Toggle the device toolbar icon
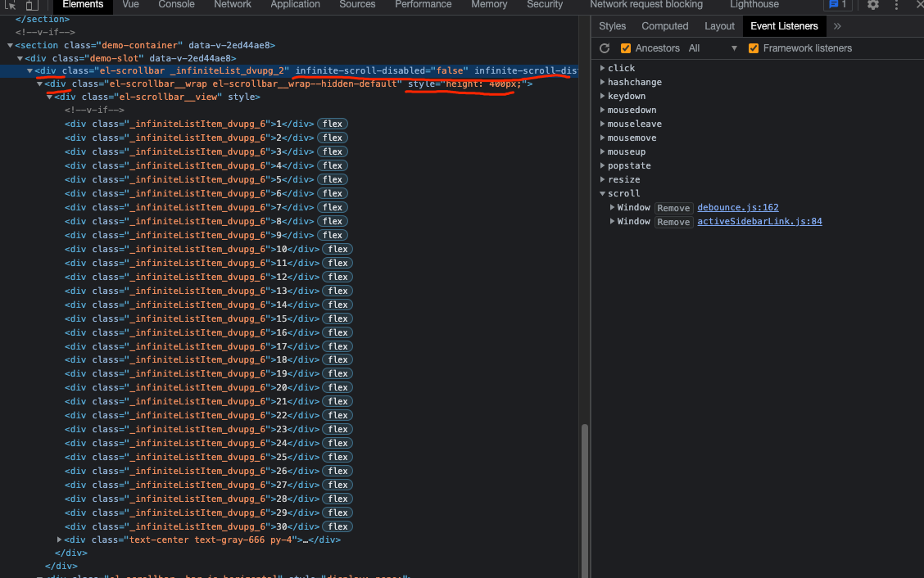The width and height of the screenshot is (924, 578). 29,6
